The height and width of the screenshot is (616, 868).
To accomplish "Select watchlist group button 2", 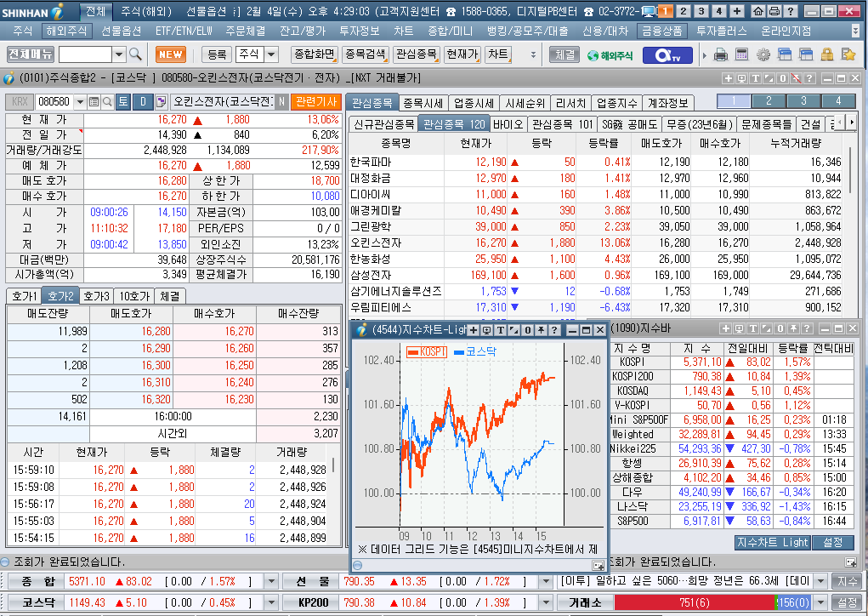I will click(x=769, y=100).
